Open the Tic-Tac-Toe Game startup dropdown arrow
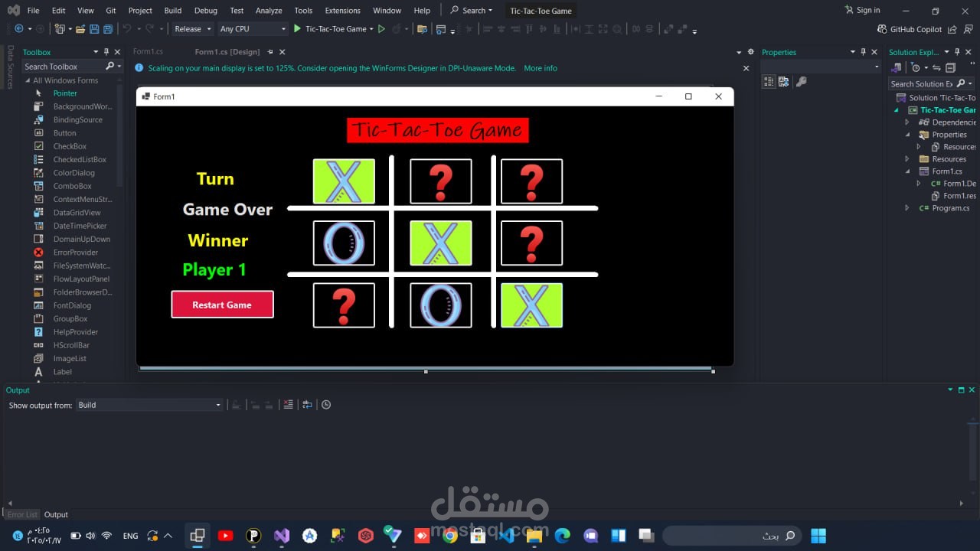Viewport: 980px width, 551px height. pyautogui.click(x=371, y=29)
